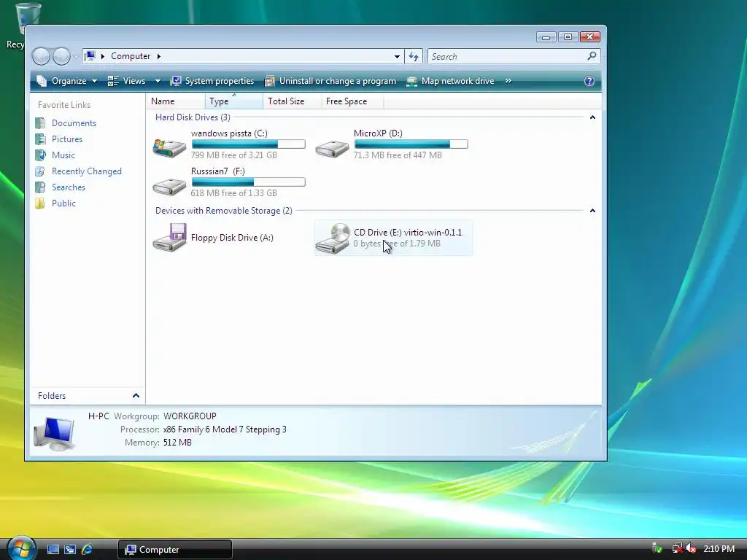Image resolution: width=747 pixels, height=560 pixels.
Task: Click the C: drive usage bar
Action: click(x=248, y=144)
